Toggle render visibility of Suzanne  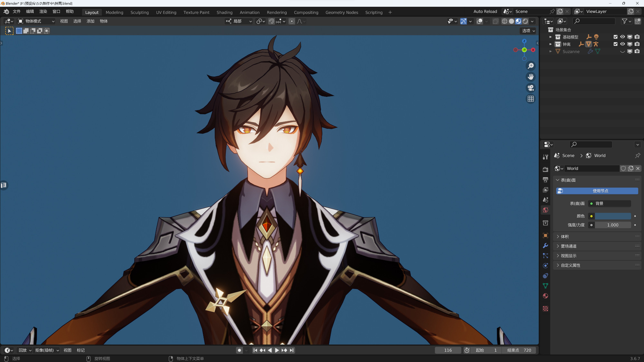tap(637, 51)
